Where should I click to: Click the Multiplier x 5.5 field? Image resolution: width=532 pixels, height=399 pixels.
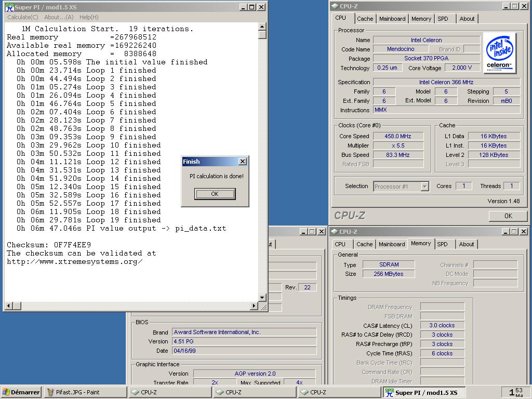coord(398,145)
